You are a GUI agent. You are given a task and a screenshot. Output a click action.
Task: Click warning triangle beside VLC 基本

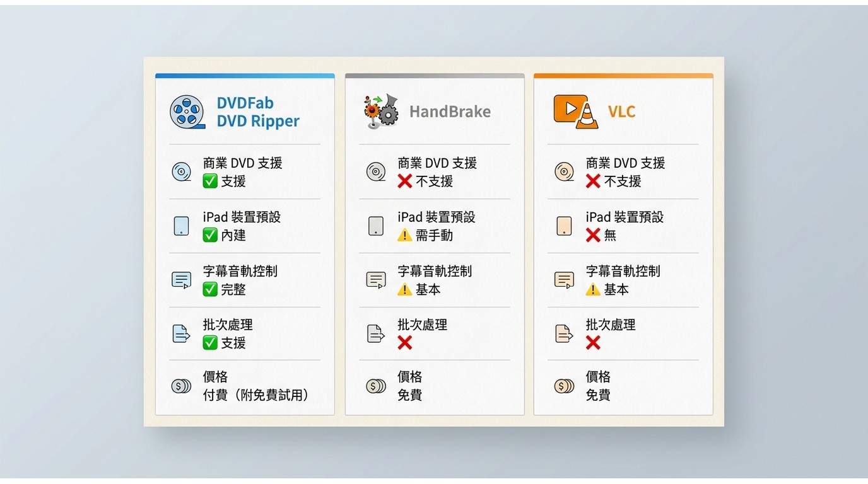click(593, 289)
